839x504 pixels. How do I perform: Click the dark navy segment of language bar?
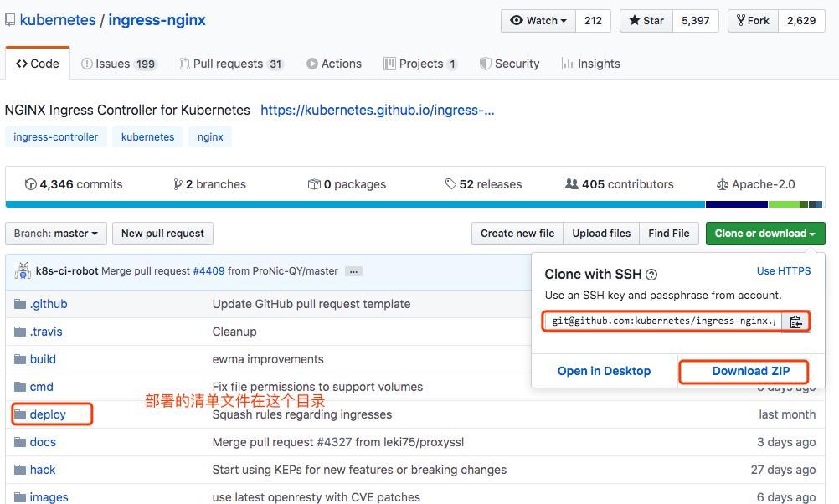click(x=737, y=204)
